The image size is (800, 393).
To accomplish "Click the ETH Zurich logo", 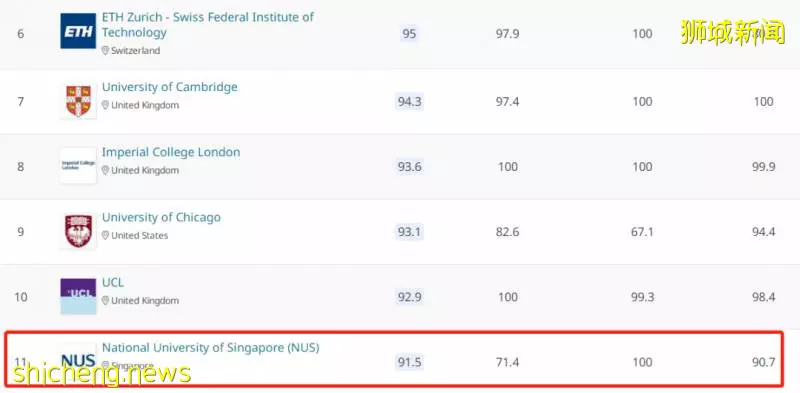I will pos(78,31).
